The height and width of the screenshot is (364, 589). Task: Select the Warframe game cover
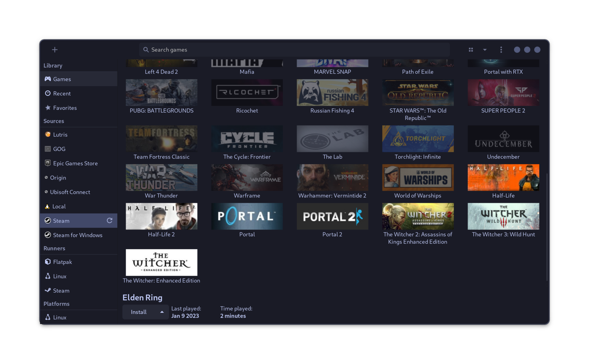[x=247, y=178]
